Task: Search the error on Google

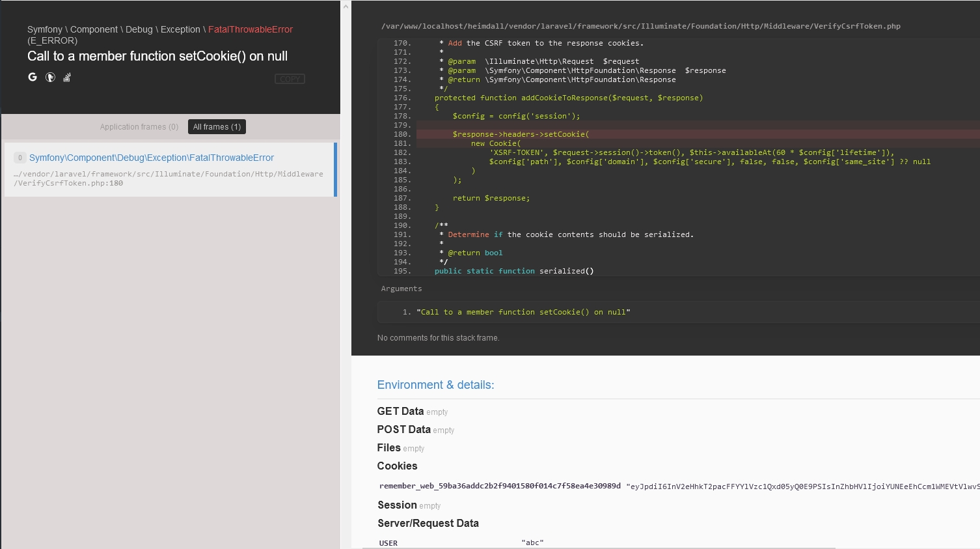Action: (32, 77)
